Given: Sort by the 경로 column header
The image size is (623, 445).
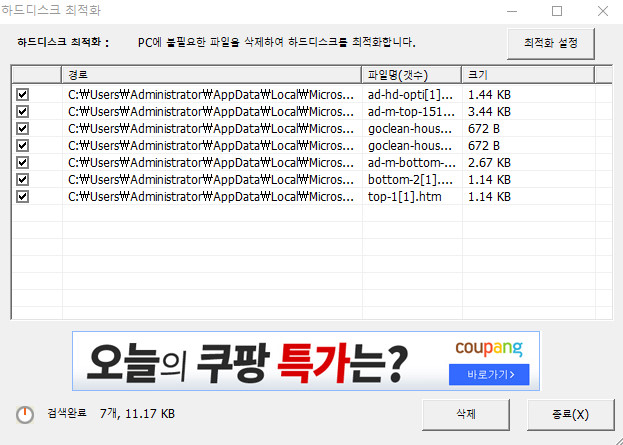Looking at the screenshot, I should click(x=211, y=75).
